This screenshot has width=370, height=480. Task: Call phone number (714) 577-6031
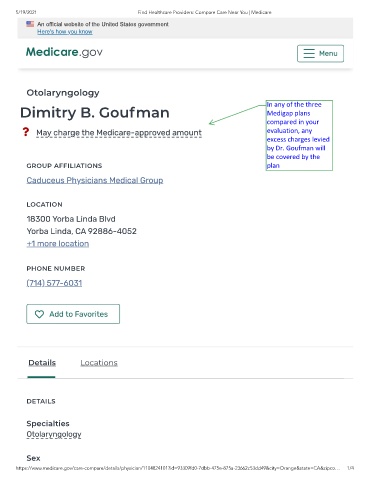point(54,283)
